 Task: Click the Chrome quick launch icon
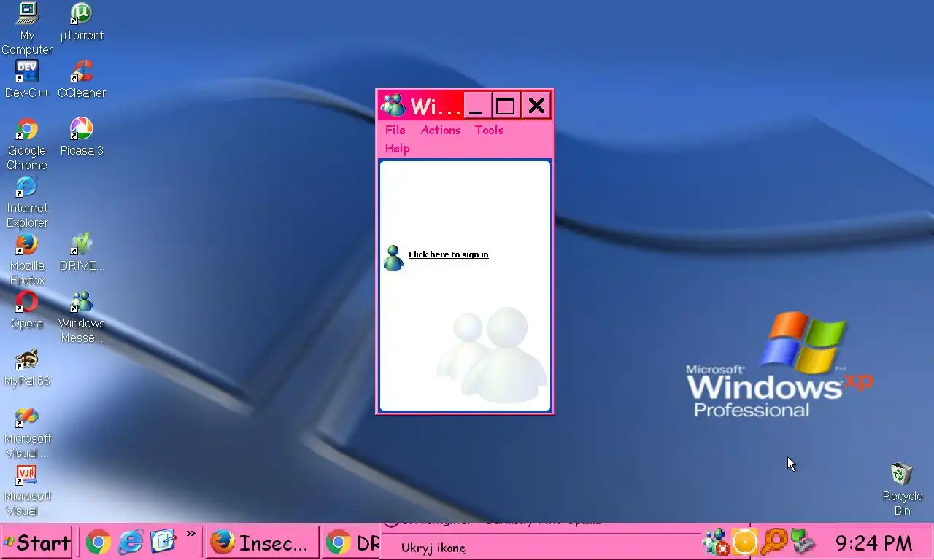point(99,542)
